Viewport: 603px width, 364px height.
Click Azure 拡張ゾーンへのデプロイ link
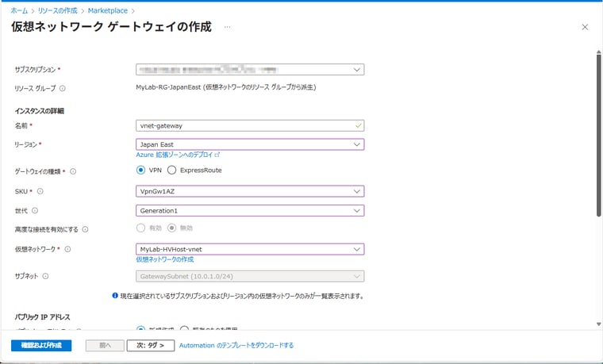178,155
